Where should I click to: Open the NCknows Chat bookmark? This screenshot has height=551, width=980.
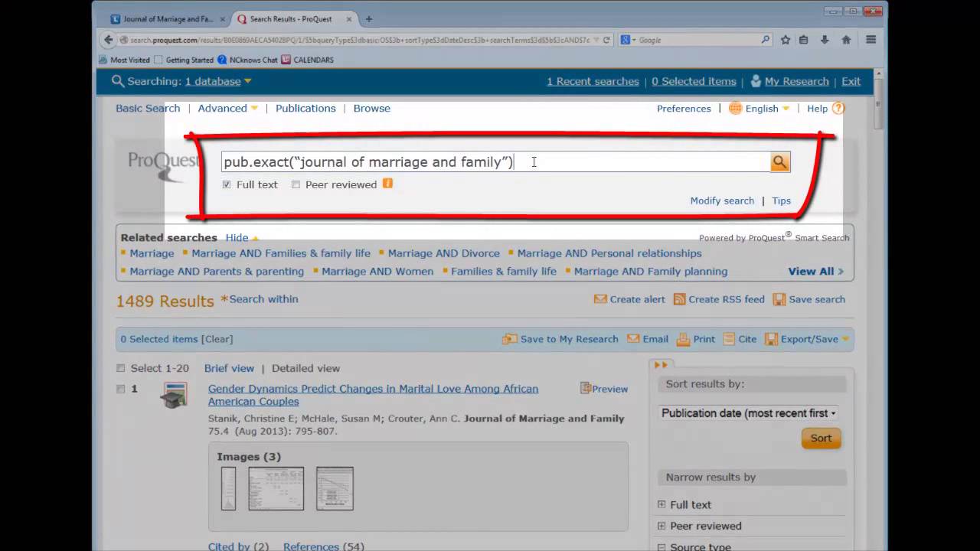(x=247, y=60)
